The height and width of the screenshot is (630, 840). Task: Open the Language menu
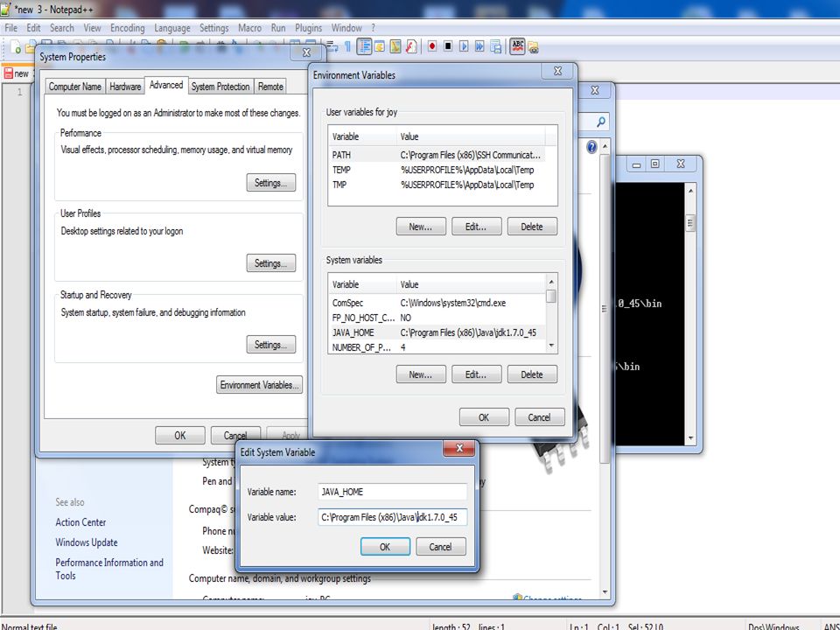[x=172, y=28]
